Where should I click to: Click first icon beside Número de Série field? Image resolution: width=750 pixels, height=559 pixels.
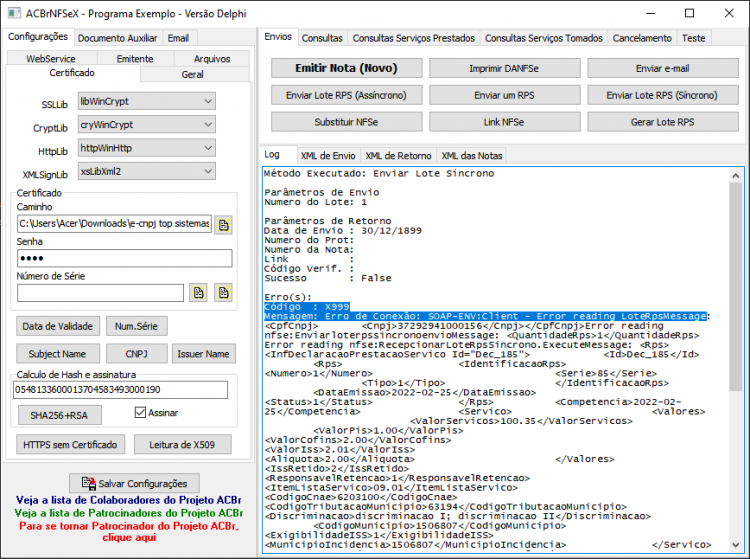coord(199,293)
